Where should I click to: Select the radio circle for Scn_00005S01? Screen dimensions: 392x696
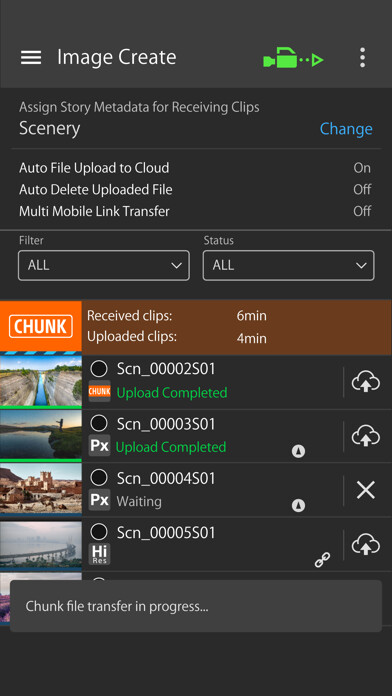(99, 532)
